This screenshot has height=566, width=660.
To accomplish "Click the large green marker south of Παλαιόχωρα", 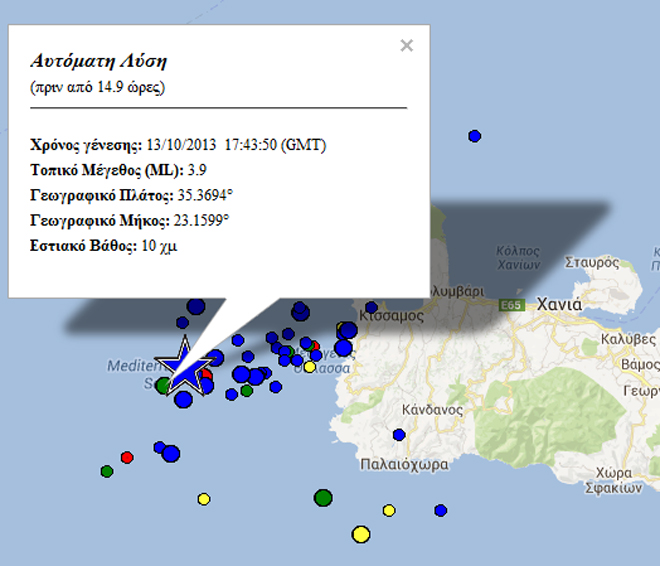I will pyautogui.click(x=323, y=497).
